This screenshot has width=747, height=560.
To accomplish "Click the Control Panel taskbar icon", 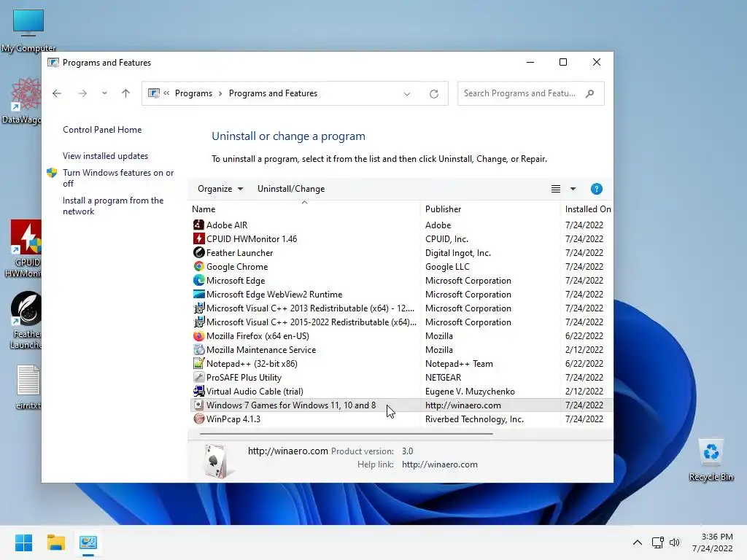I will [88, 542].
